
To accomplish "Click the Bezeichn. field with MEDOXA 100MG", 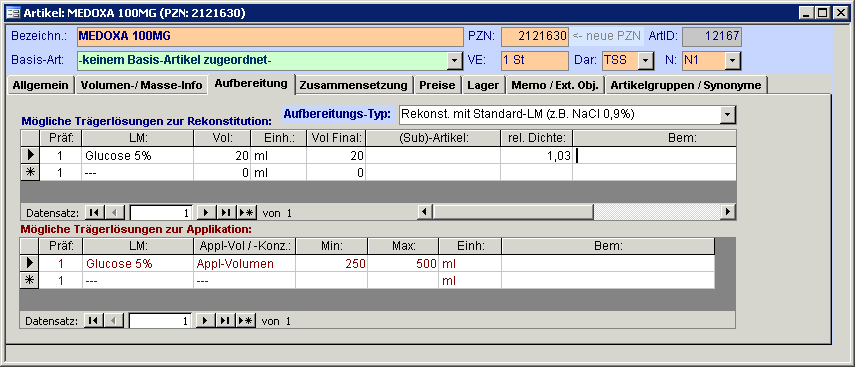I will click(270, 37).
